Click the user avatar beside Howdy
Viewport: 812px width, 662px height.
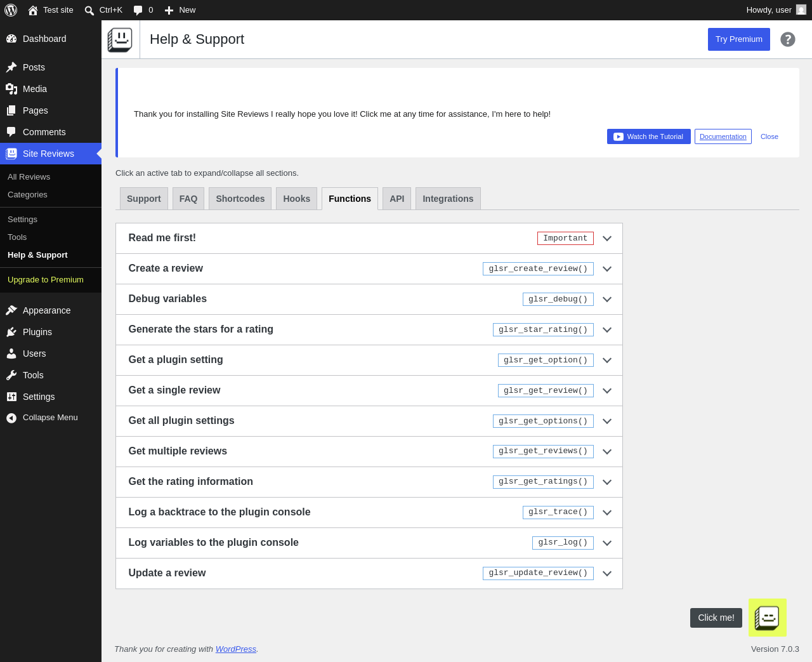point(801,10)
